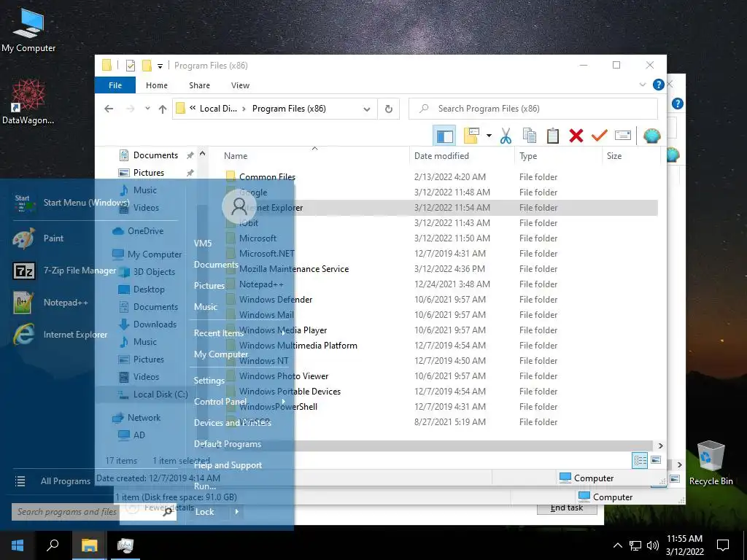Click End task button in Task Manager

[566, 508]
